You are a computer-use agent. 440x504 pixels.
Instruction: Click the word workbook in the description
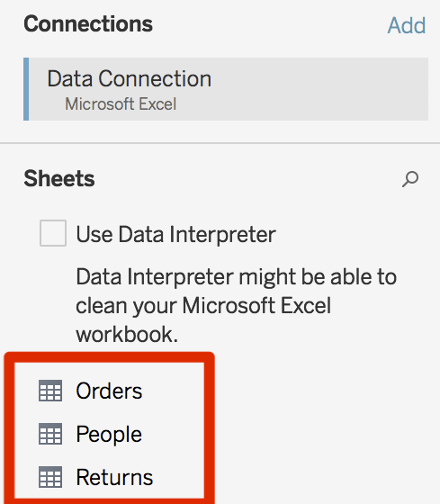pos(127,334)
